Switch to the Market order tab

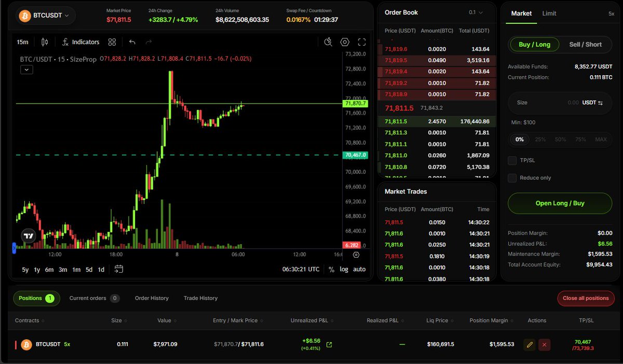[522, 13]
